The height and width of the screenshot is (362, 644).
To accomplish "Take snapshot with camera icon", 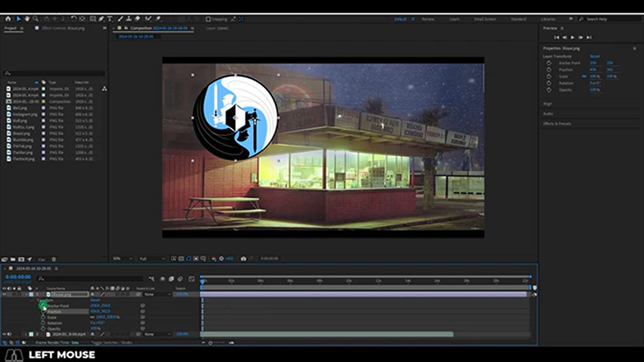I will click(244, 259).
